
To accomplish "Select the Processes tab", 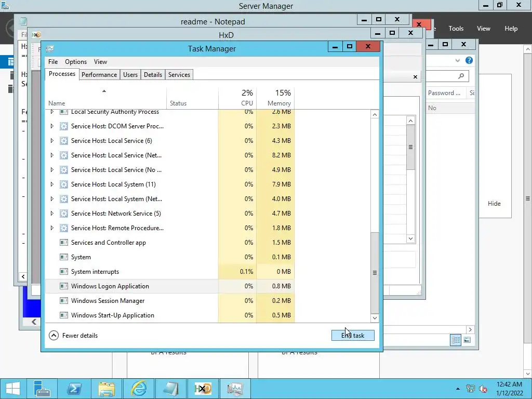I will point(62,74).
